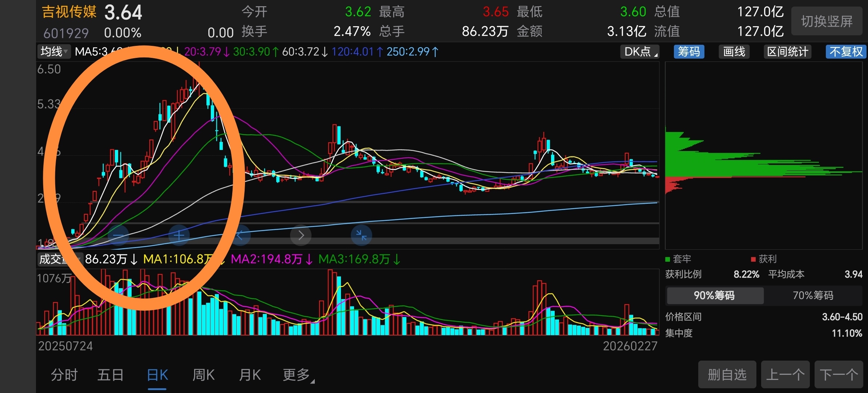Click the zoom-in plus chart icon
The image size is (868, 393).
coord(179,235)
